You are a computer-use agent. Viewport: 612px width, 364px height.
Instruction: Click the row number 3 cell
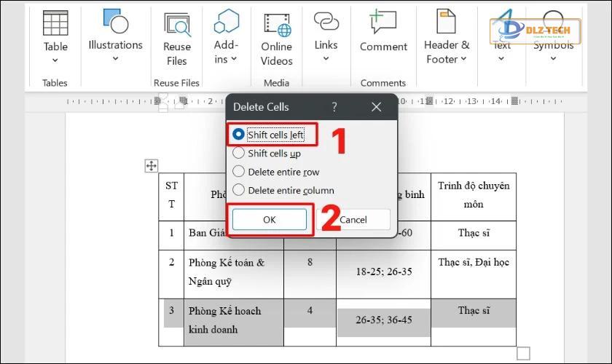pos(171,323)
